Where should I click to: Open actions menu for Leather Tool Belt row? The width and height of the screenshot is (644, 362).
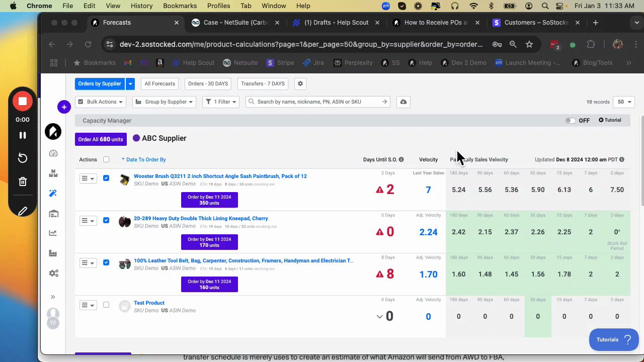point(88,263)
